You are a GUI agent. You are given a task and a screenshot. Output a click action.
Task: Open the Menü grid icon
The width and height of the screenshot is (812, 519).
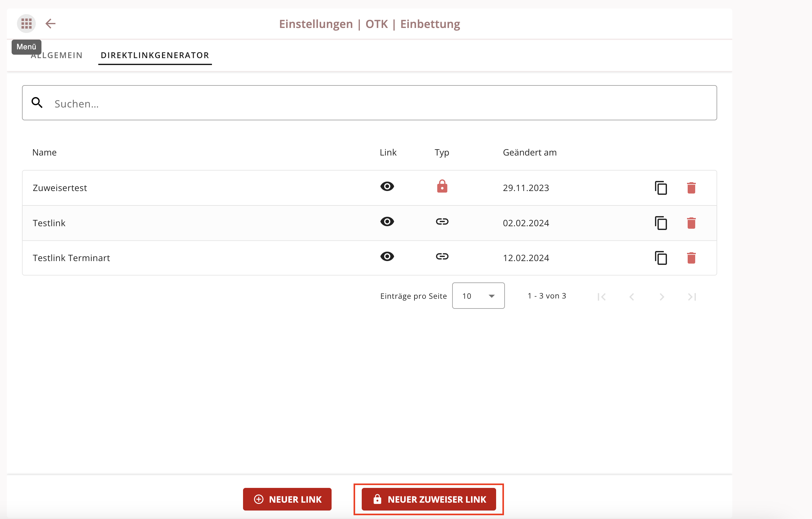[x=26, y=24]
